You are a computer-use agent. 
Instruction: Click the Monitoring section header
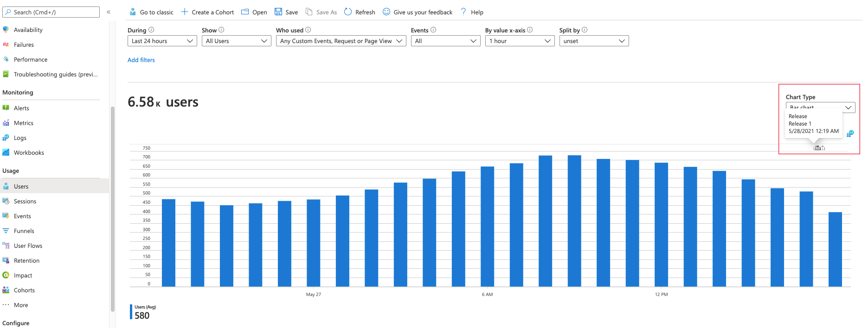[18, 92]
